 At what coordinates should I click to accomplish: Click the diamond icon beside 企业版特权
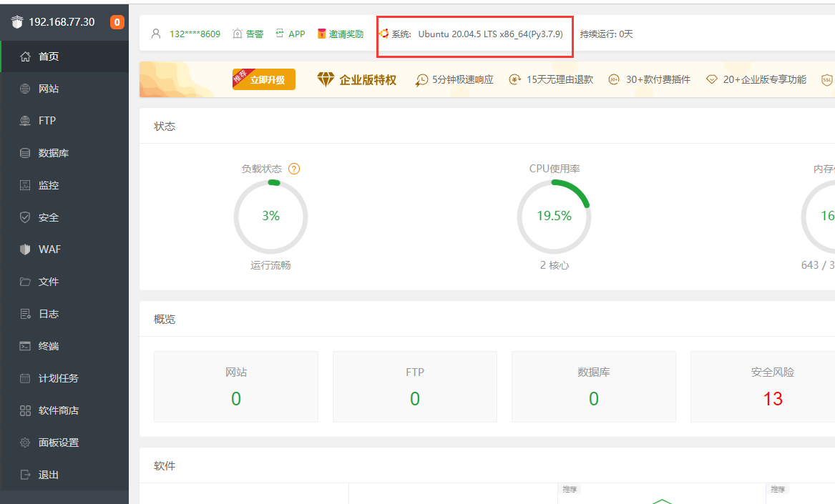coord(326,79)
